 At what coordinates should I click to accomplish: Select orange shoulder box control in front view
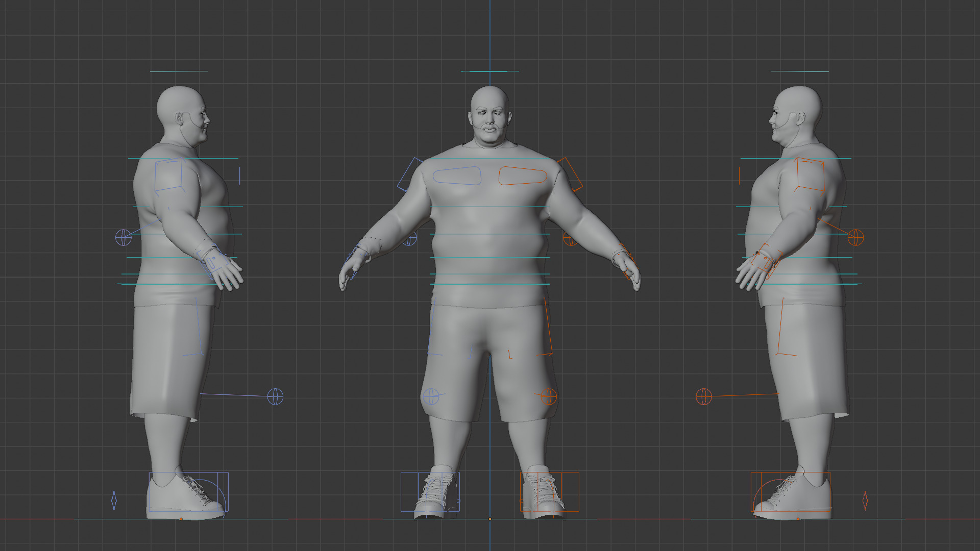570,174
